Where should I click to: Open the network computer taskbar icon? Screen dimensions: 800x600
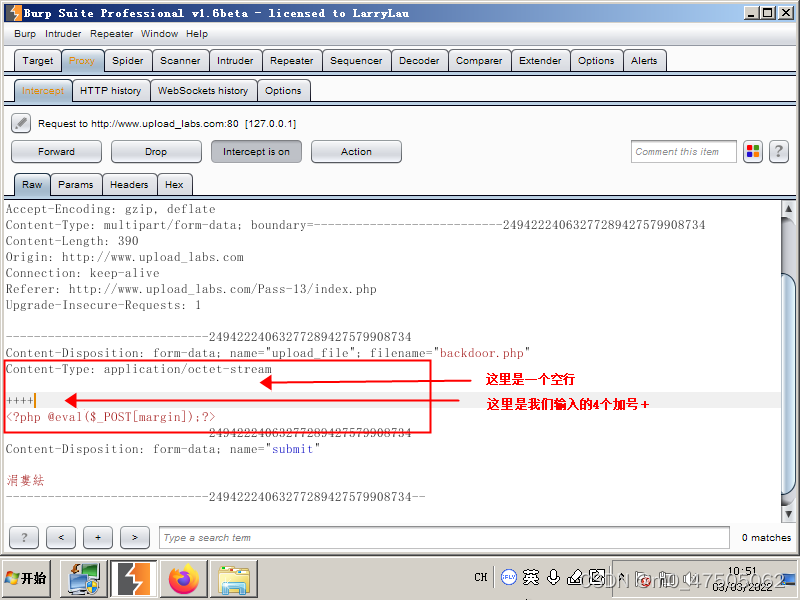[x=84, y=579]
